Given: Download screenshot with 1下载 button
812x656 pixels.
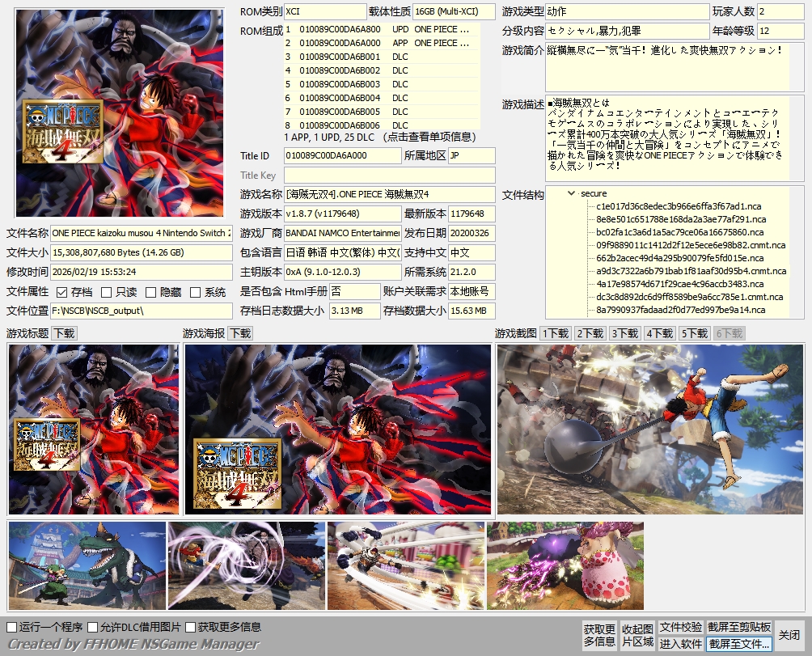Looking at the screenshot, I should (x=556, y=333).
